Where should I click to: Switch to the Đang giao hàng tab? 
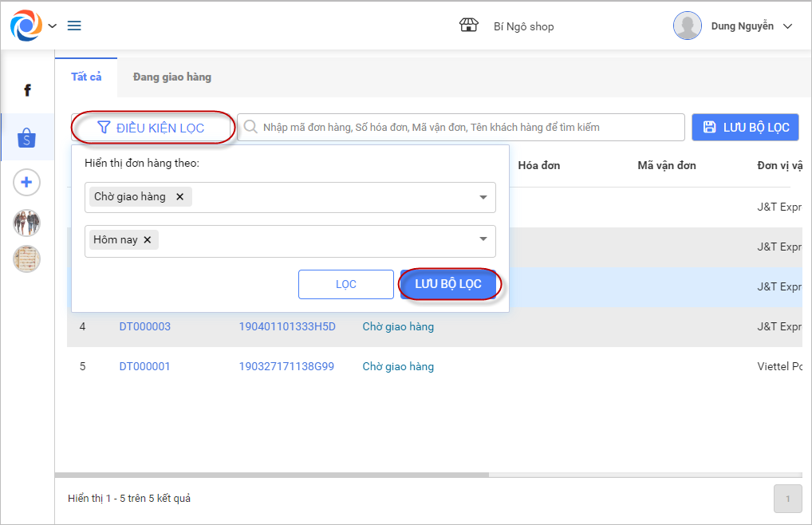(172, 77)
